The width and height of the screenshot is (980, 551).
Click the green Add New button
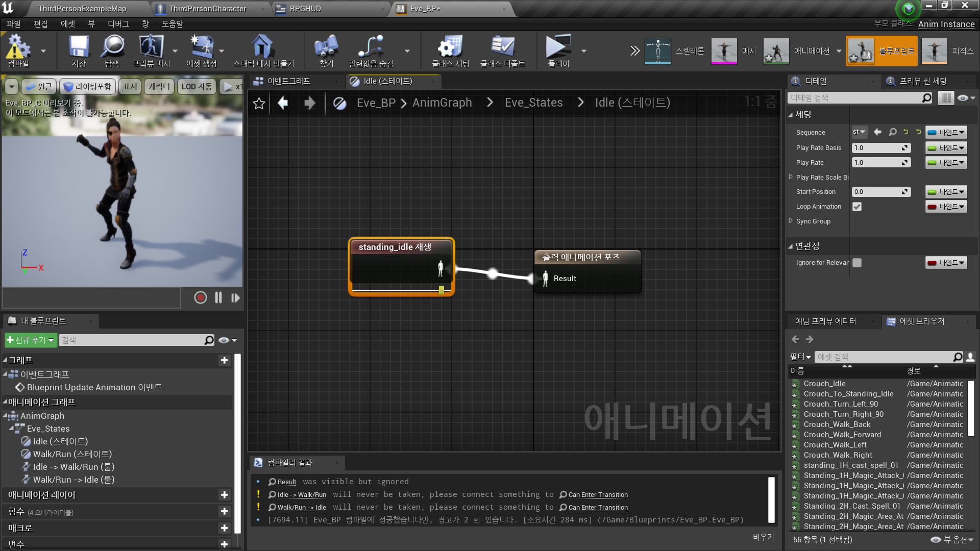click(x=31, y=340)
